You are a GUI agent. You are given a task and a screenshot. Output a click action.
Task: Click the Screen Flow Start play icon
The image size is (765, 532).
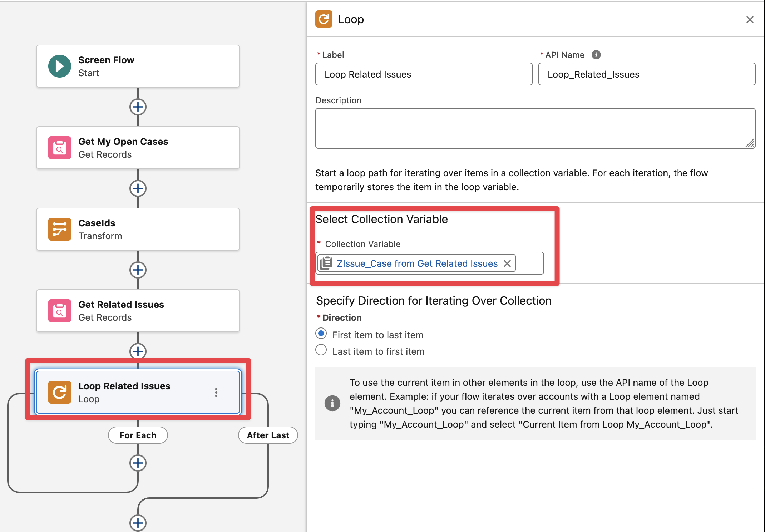[60, 66]
